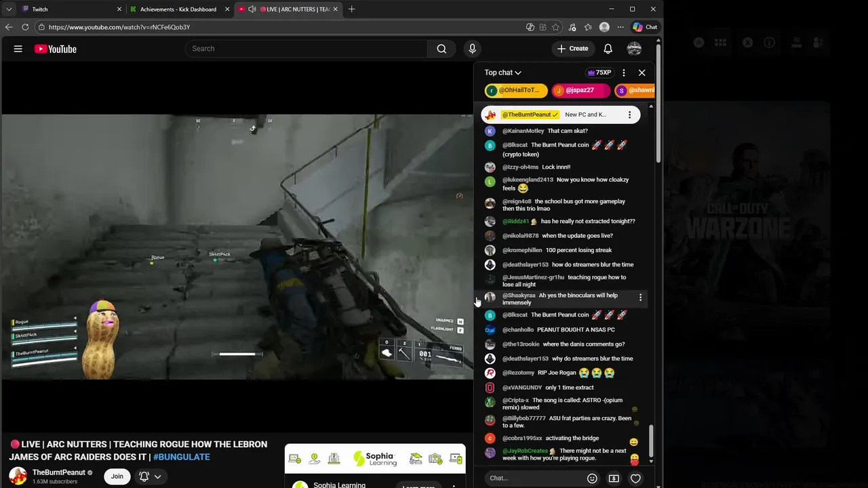Open the tab actions dropdown arrow
Screen dimensions: 868x488
(9, 9)
